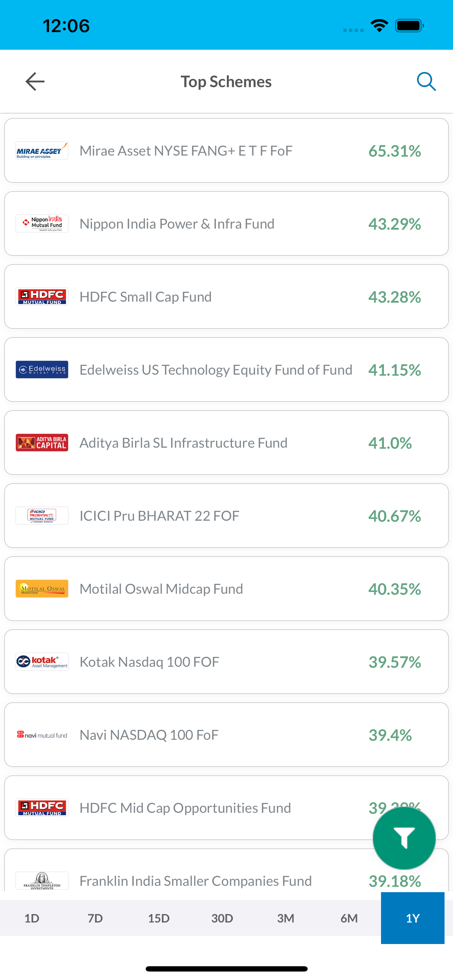The width and height of the screenshot is (453, 980).
Task: Switch to the 1D period tab
Action: 32,918
